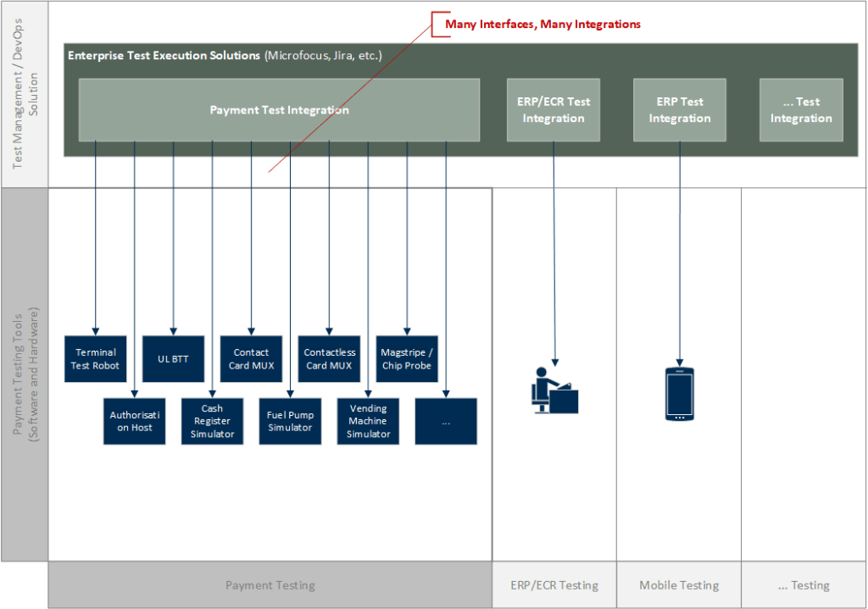Click the Fuel Pump Simulator box
Image resolution: width=868 pixels, height=609 pixels.
290,422
